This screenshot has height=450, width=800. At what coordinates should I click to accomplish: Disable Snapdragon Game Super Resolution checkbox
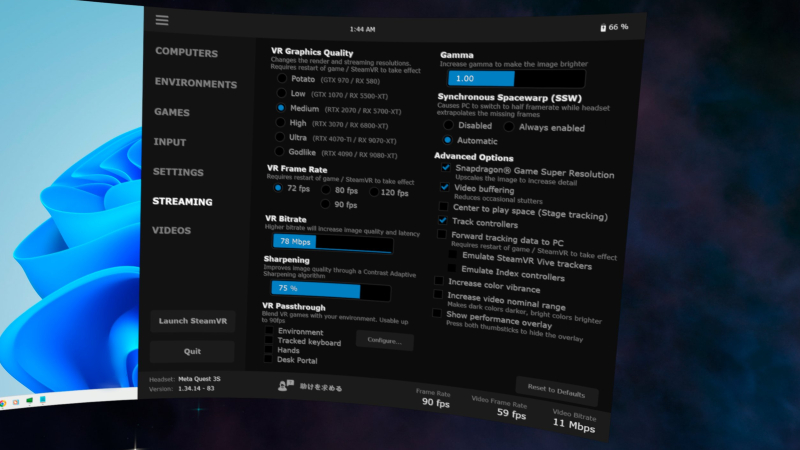pos(446,169)
